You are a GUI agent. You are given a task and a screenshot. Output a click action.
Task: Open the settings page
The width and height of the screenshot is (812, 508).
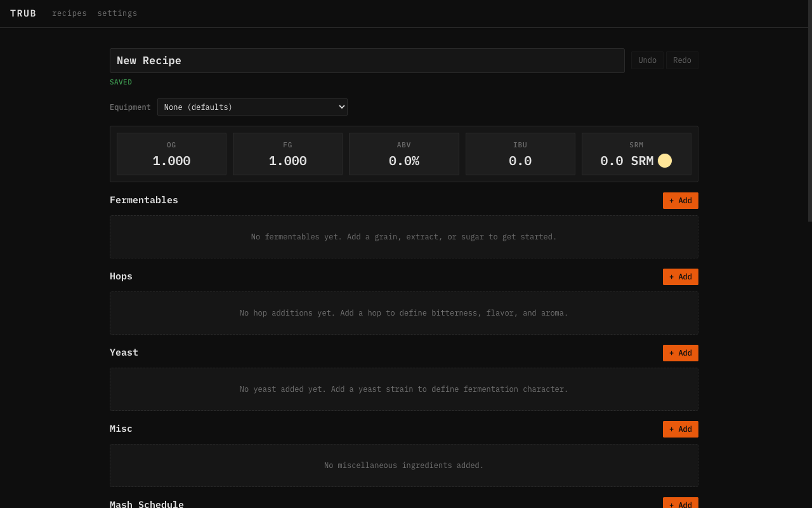(x=117, y=13)
